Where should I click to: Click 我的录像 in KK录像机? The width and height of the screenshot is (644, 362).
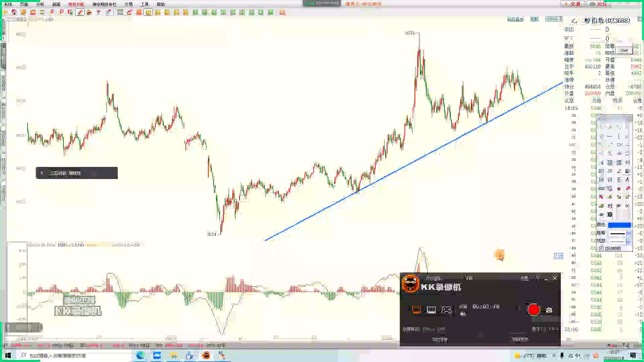(x=440, y=340)
